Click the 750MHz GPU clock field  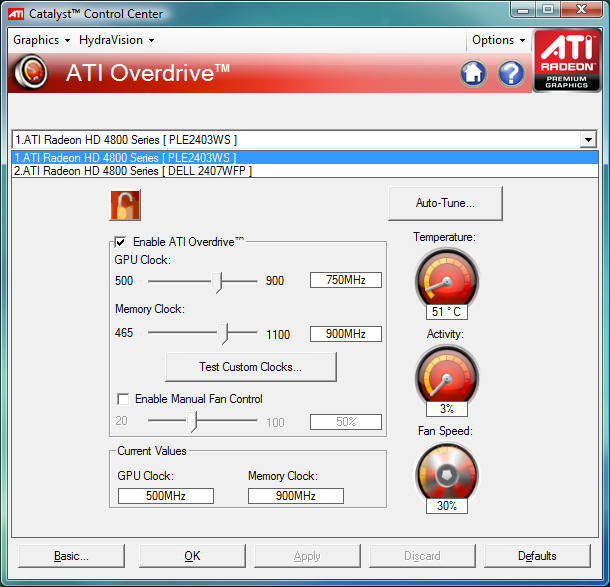pyautogui.click(x=345, y=280)
